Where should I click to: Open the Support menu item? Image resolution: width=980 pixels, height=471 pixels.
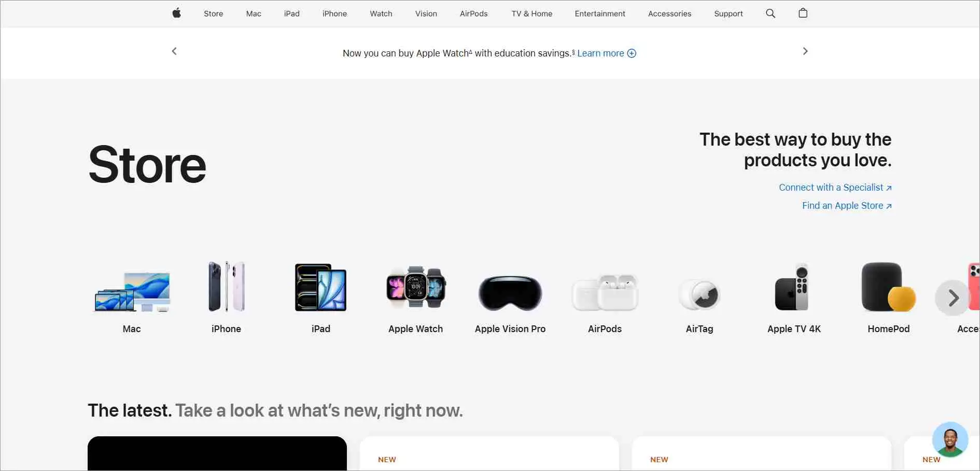(x=729, y=13)
